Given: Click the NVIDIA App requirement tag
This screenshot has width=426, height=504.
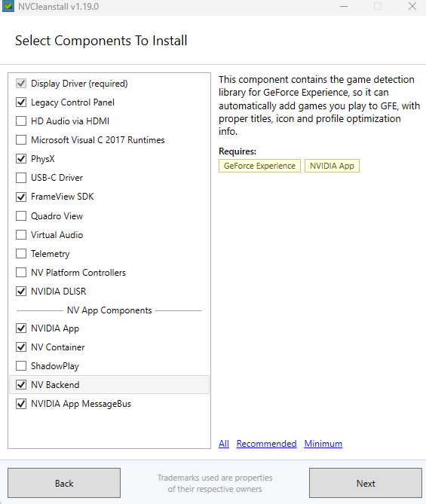Looking at the screenshot, I should pyautogui.click(x=332, y=166).
